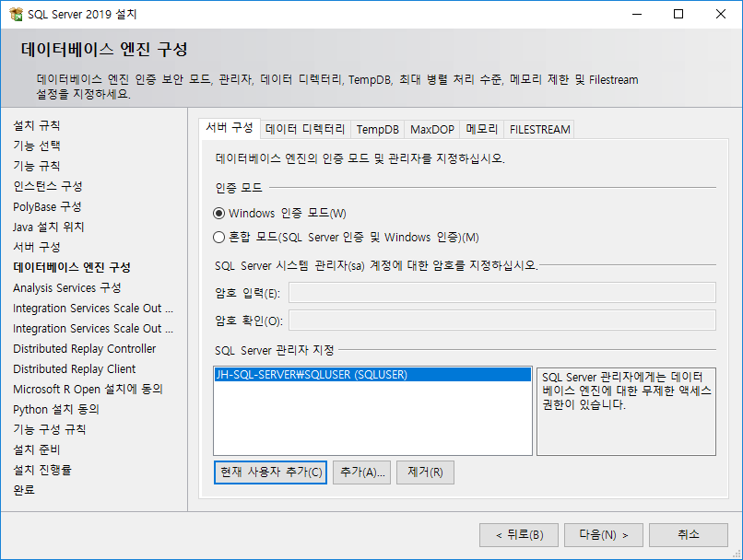Click 설치 규칙 step in sidebar
Screen dimensions: 743x560
click(37, 125)
